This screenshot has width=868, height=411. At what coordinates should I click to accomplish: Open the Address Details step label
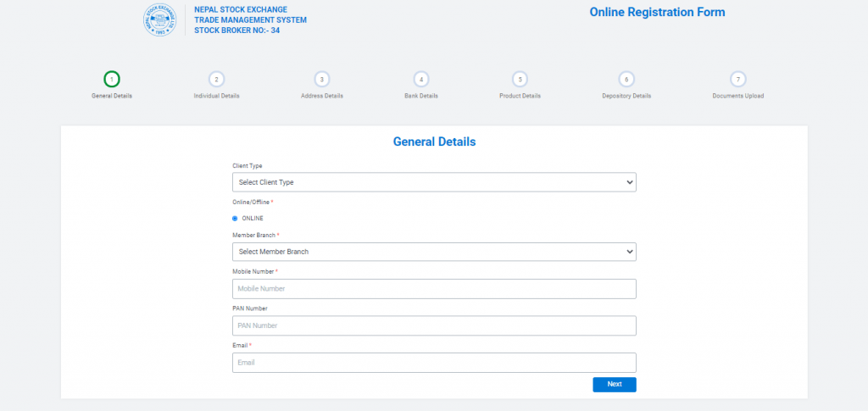(322, 96)
